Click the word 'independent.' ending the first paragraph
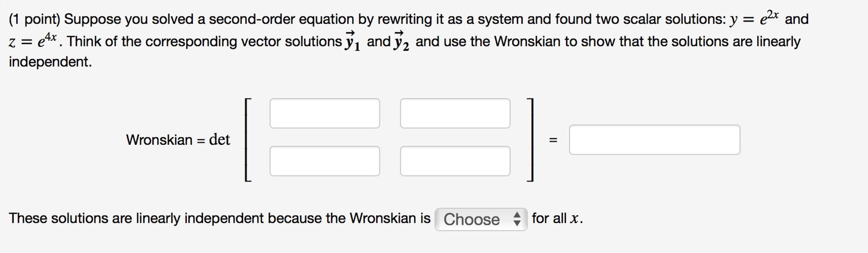 (x=50, y=62)
